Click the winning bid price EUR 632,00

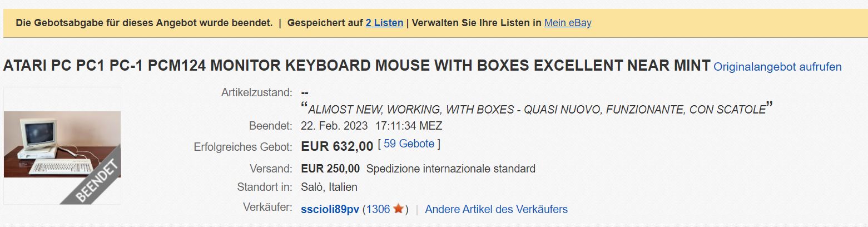point(337,146)
